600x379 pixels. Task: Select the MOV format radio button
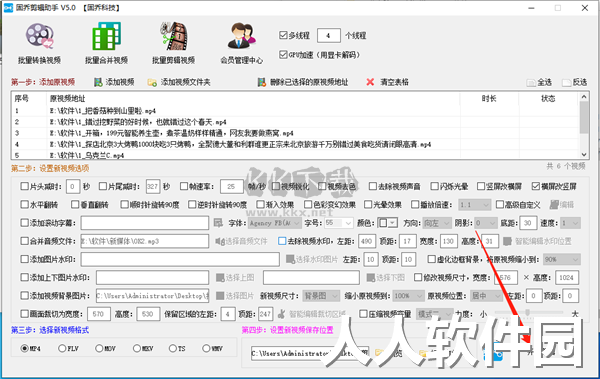pos(99,348)
